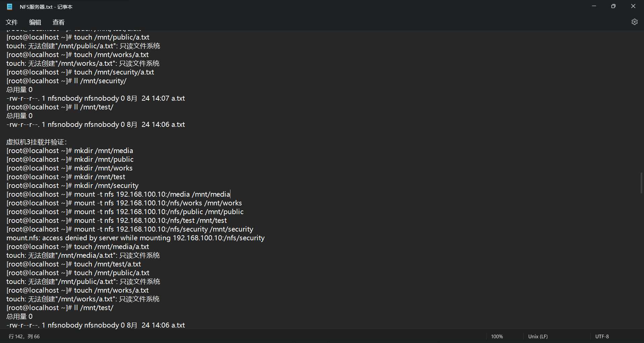Viewport: 644px width, 343px height.
Task: Minimize the Notepad window
Action: click(594, 6)
